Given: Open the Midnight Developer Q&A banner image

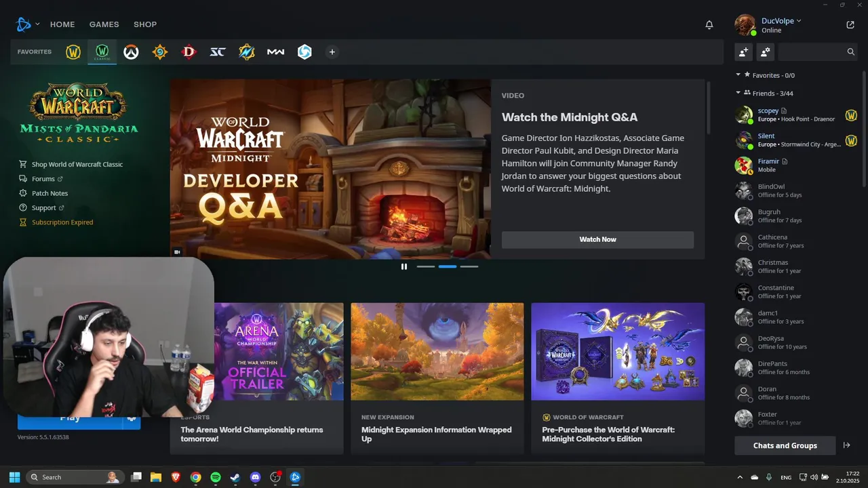Looking at the screenshot, I should [330, 169].
